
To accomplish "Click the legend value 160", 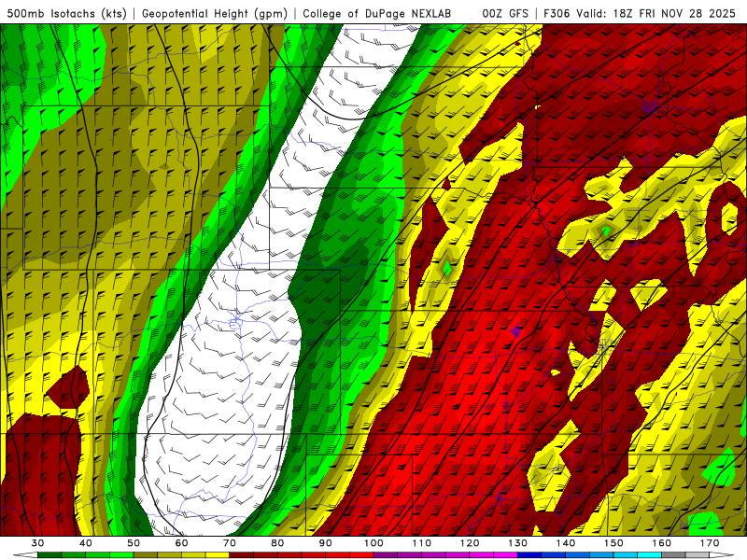I will pos(662,543).
